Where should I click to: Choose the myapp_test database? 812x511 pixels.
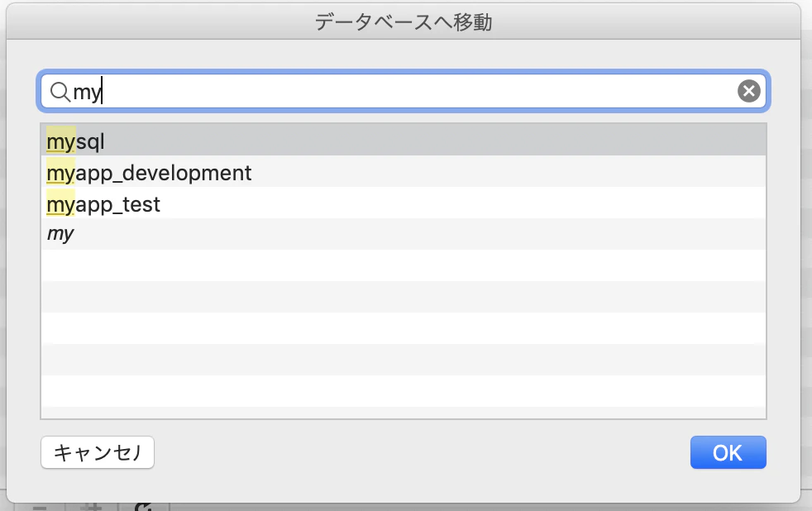tap(404, 203)
